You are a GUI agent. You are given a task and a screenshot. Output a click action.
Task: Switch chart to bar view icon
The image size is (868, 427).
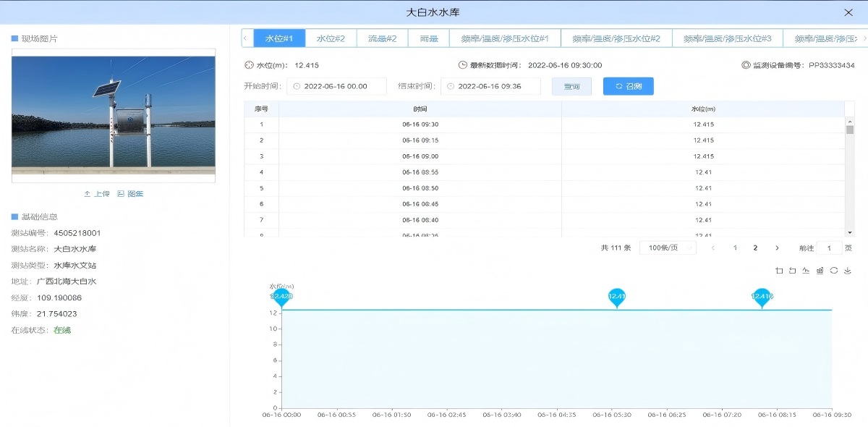(x=820, y=271)
